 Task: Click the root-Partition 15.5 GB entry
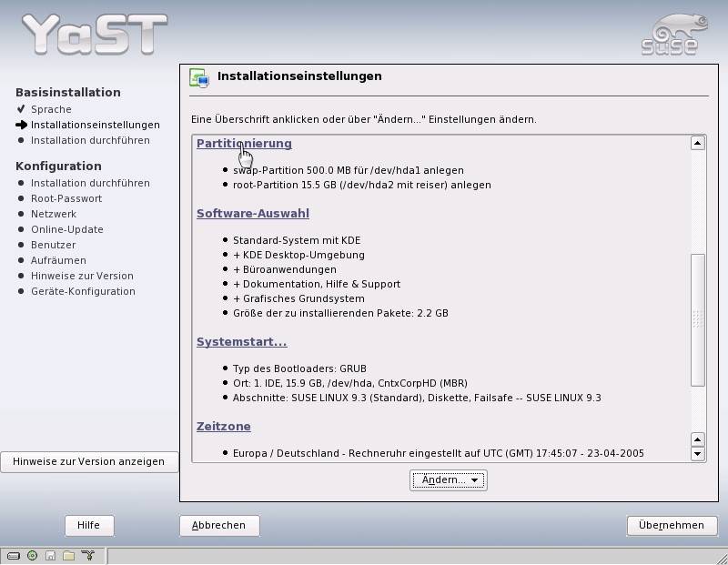pos(361,185)
